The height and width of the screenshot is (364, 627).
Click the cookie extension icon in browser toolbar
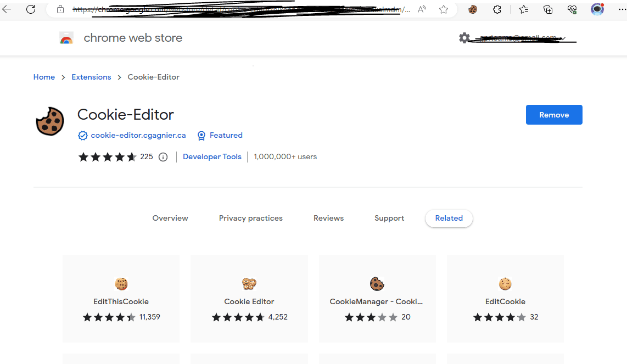[472, 9]
